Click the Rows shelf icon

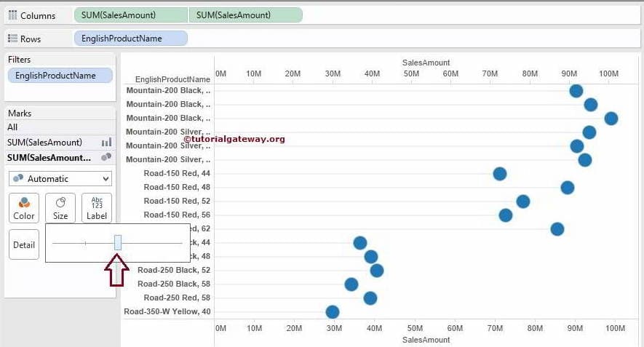[x=12, y=38]
